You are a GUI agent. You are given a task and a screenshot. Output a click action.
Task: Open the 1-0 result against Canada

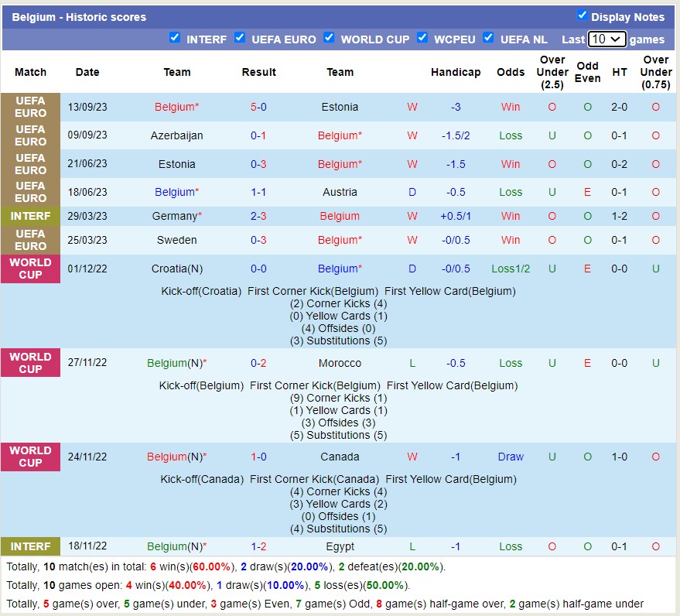click(258, 457)
